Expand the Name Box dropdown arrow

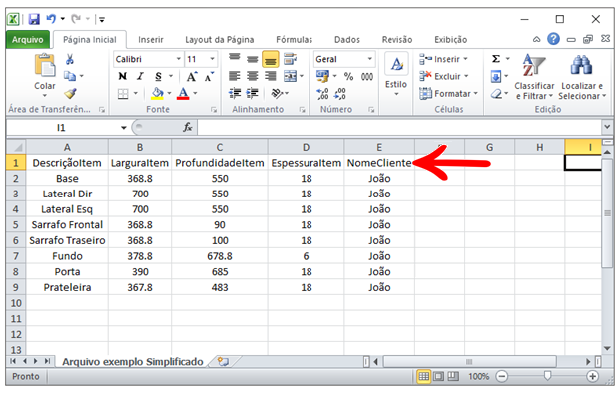[x=124, y=127]
